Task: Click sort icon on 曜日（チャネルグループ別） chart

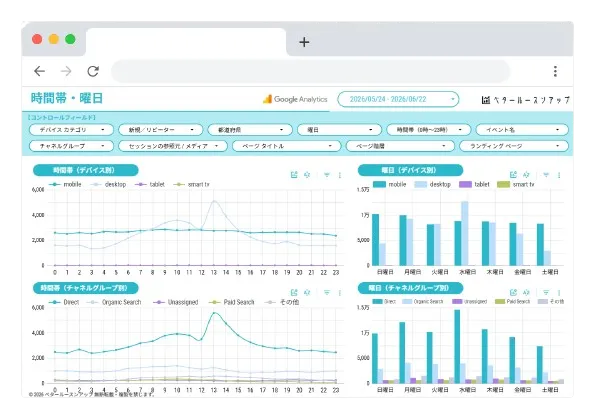Action: (526, 292)
